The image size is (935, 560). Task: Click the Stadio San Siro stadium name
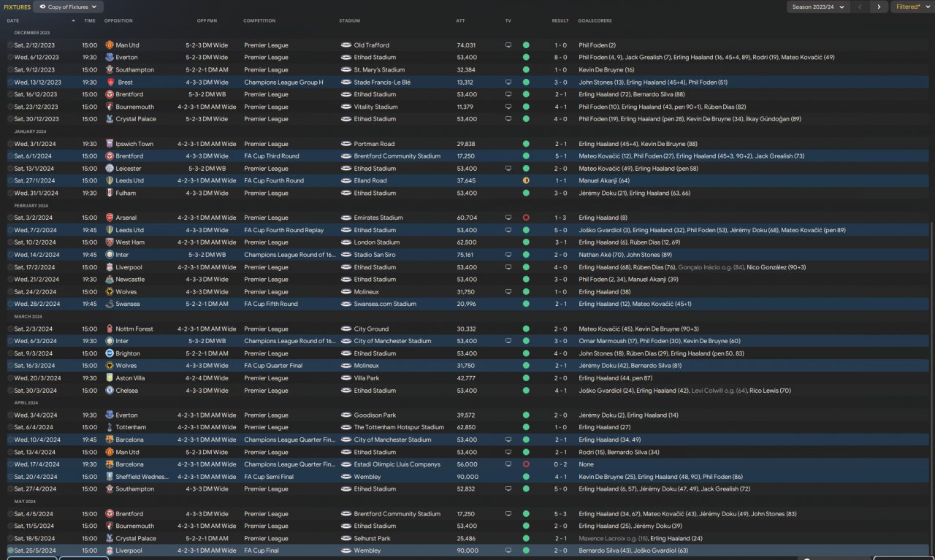click(x=375, y=255)
